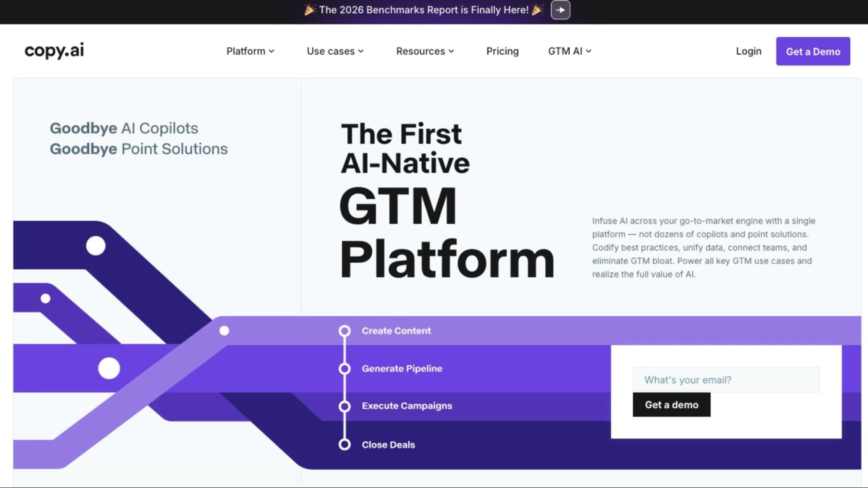Image resolution: width=868 pixels, height=488 pixels.
Task: Select the Create Content step circle
Action: (x=345, y=331)
